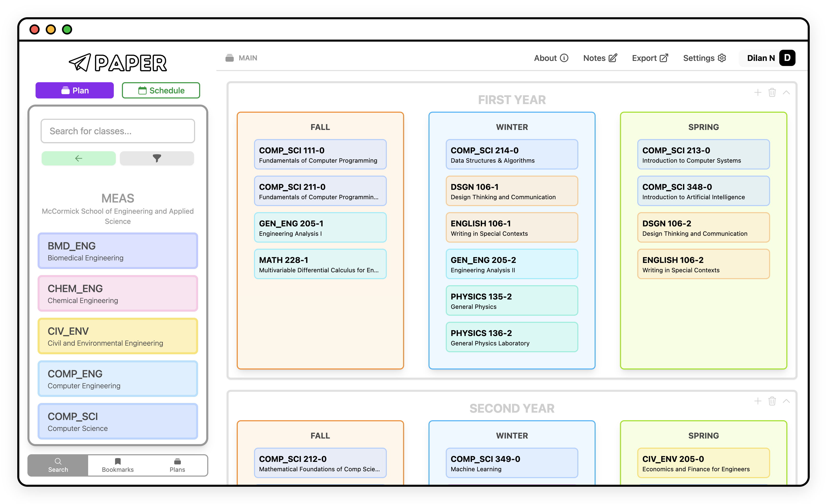Select COMP_SCI 349-0 Machine Learning card
Viewport: 827px width, 504px height.
pos(512,463)
